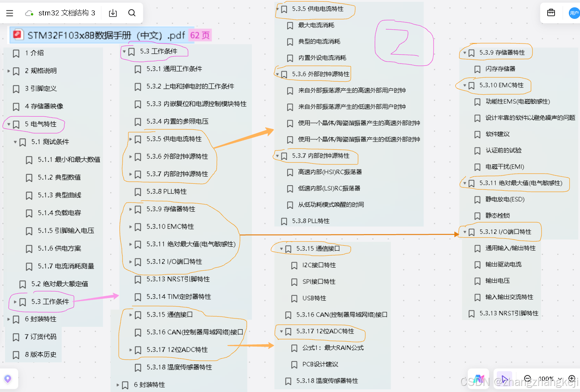Screen dimensions: 580x392
Task: Click the bookmark icon beside 3 引脚定义
Action: (16, 89)
